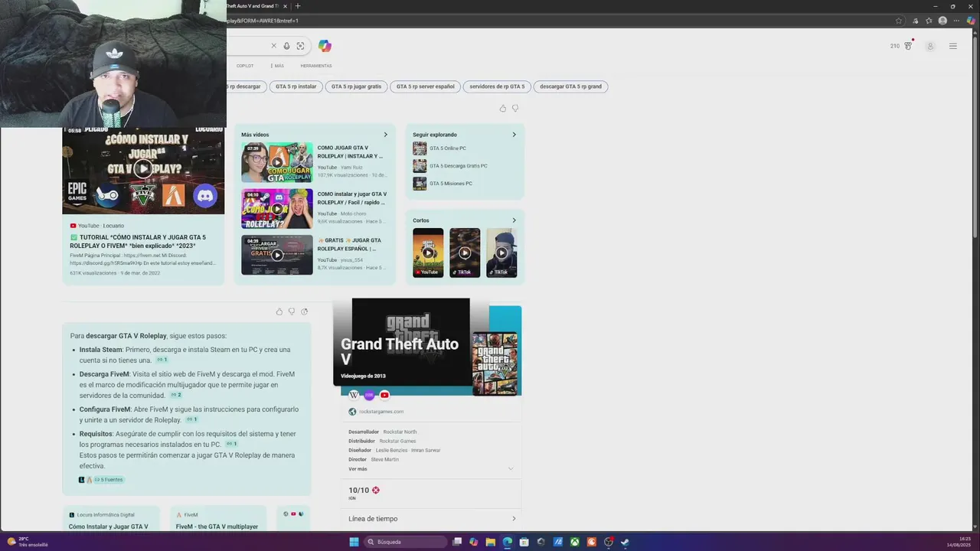Open the Bing account profile icon
The width and height of the screenshot is (980, 551).
click(x=930, y=47)
